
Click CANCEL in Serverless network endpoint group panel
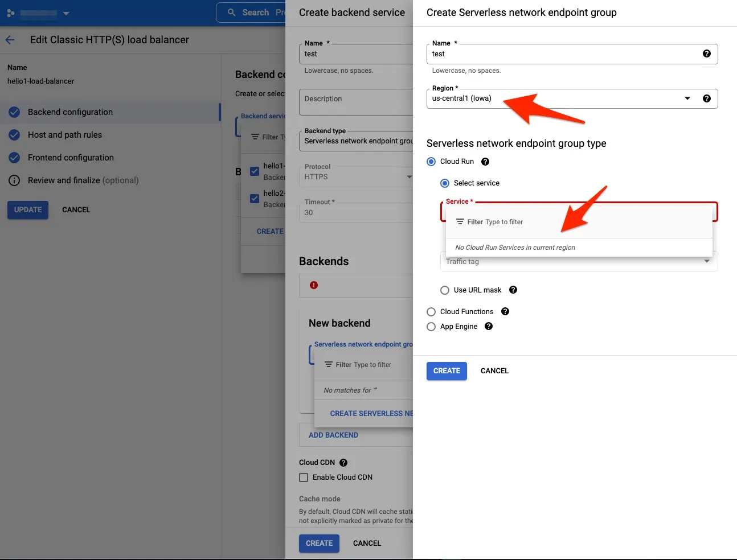point(494,371)
